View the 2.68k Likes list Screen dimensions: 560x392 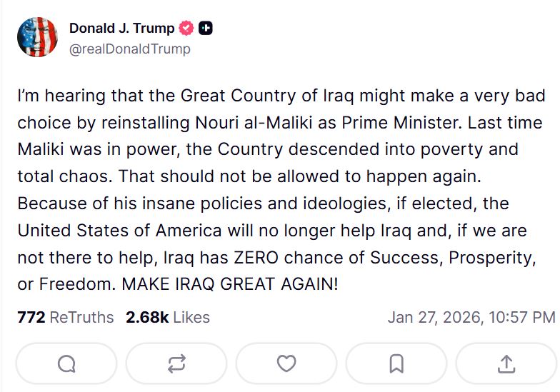click(168, 317)
